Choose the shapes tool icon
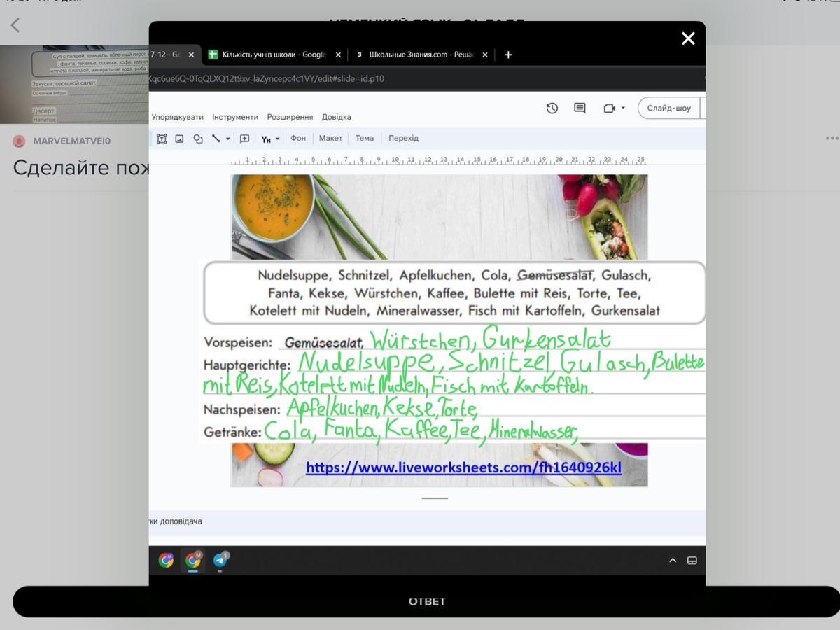840x630 pixels. 198,139
